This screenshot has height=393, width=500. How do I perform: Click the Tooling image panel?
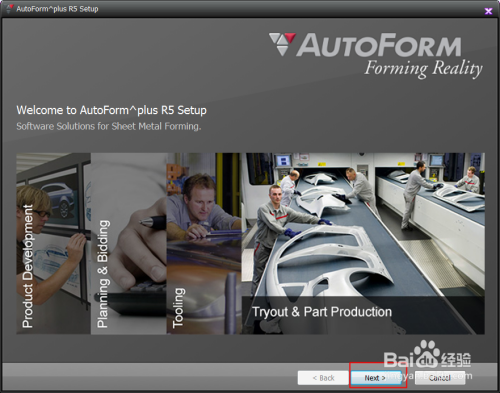click(x=204, y=244)
